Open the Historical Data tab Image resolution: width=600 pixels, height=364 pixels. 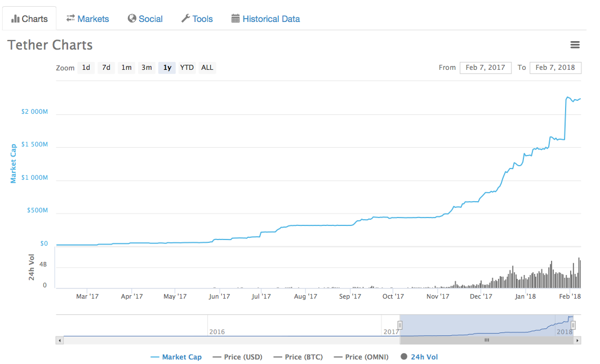pyautogui.click(x=265, y=19)
